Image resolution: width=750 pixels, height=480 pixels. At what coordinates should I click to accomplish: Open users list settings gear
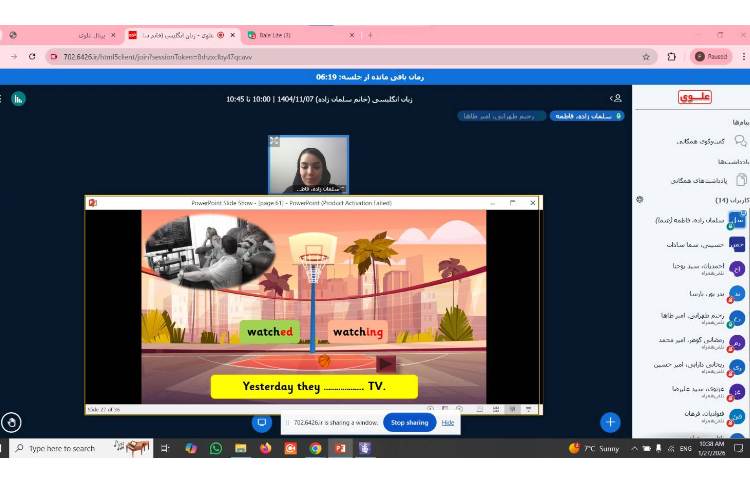pos(639,199)
